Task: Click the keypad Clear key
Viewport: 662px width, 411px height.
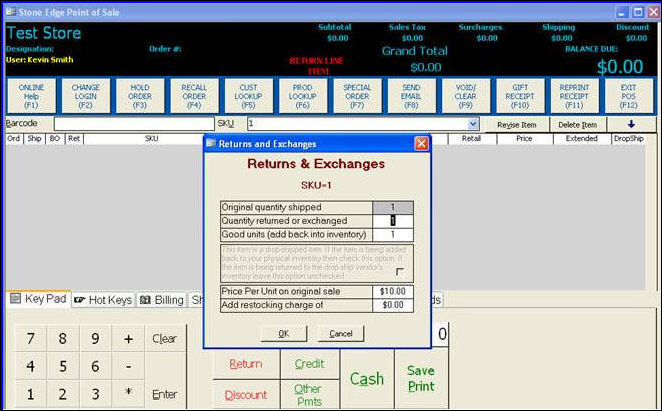Action: (165, 339)
